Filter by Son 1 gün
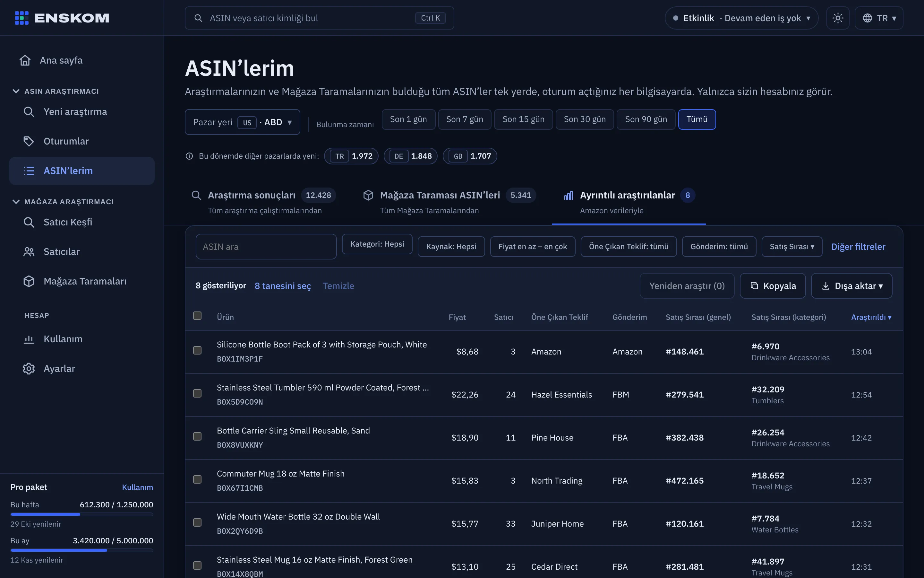 408,119
